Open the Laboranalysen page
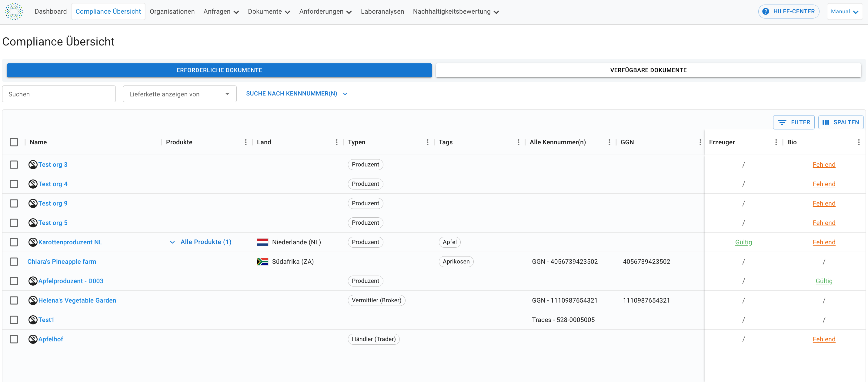 pyautogui.click(x=382, y=12)
